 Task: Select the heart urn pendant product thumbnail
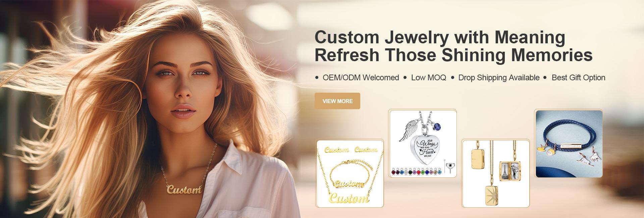(423, 143)
